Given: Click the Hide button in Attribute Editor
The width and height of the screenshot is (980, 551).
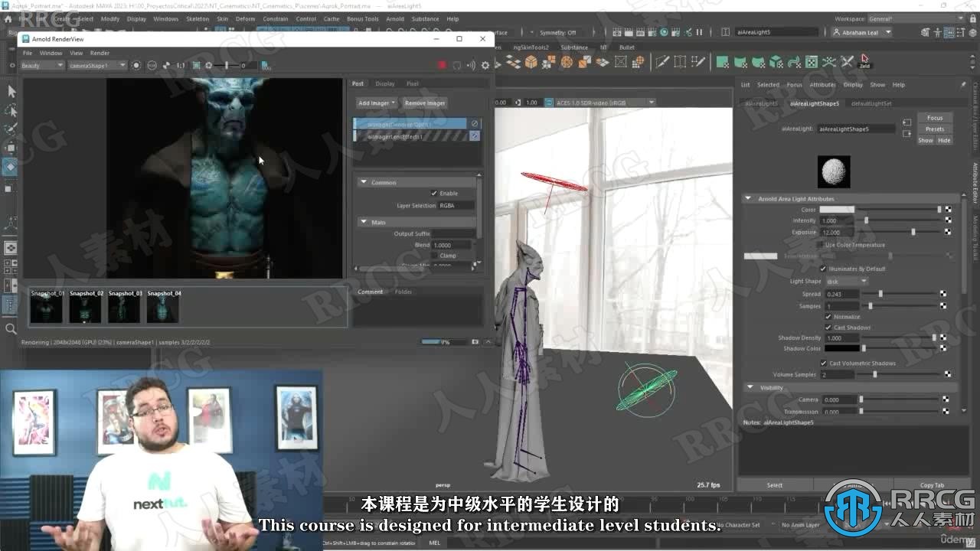Looking at the screenshot, I should (944, 141).
